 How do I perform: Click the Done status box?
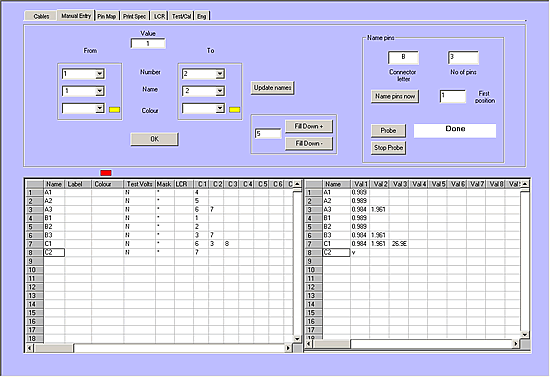[x=455, y=130]
